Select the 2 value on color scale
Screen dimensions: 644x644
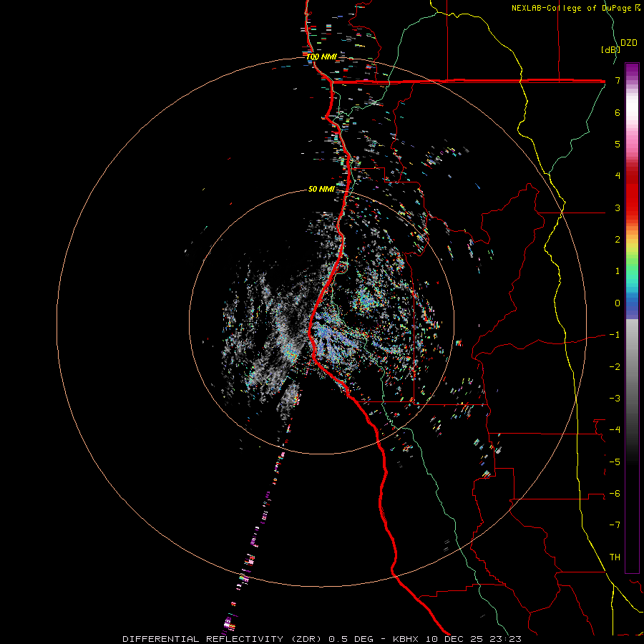click(618, 240)
